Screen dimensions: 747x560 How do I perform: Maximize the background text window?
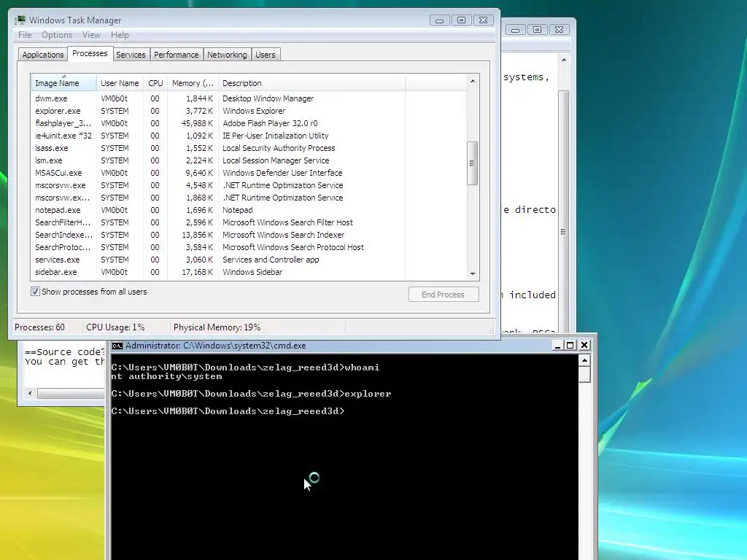[x=537, y=29]
